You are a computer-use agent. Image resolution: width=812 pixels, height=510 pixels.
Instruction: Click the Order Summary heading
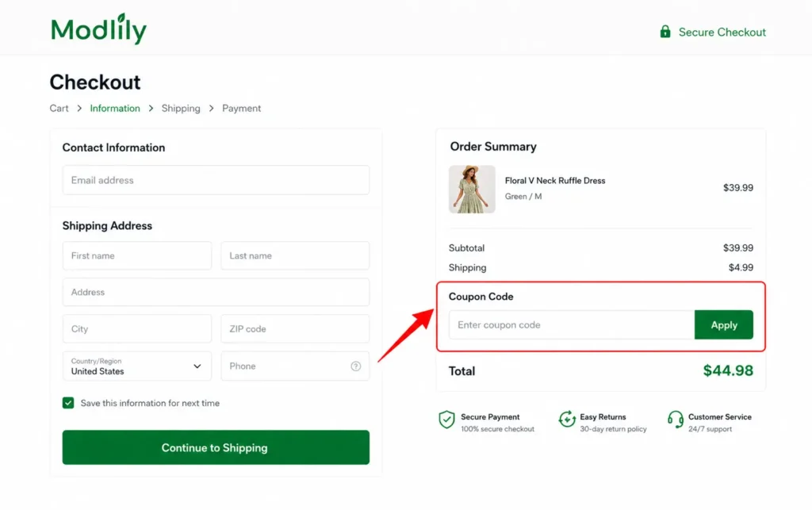[x=493, y=147]
